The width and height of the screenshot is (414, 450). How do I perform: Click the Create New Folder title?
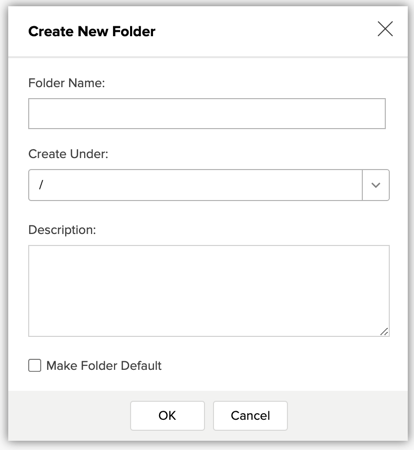point(92,31)
